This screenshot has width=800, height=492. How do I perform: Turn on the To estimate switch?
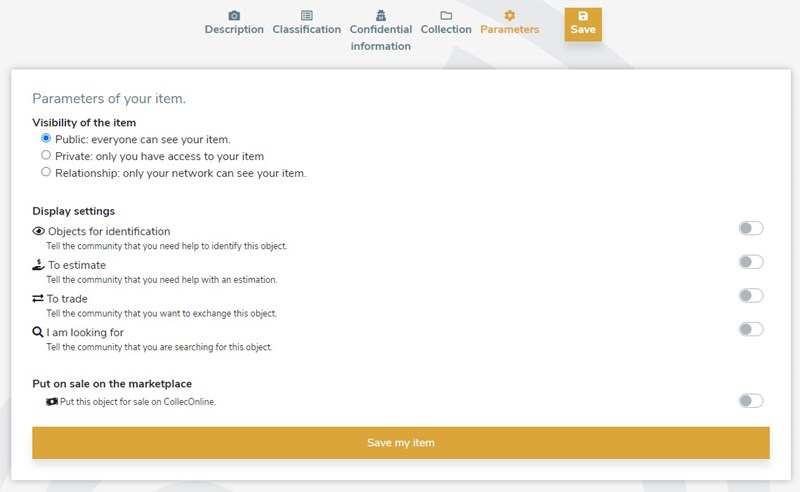[x=751, y=262]
